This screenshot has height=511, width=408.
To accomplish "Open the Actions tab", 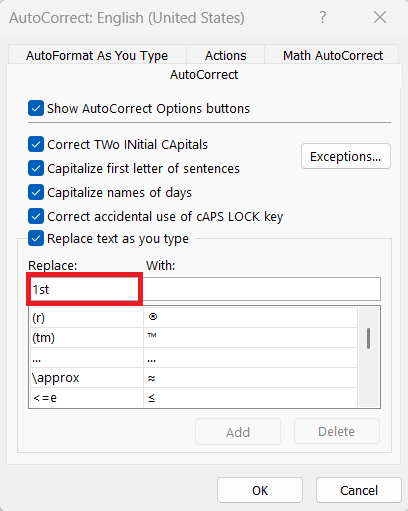I will click(226, 55).
